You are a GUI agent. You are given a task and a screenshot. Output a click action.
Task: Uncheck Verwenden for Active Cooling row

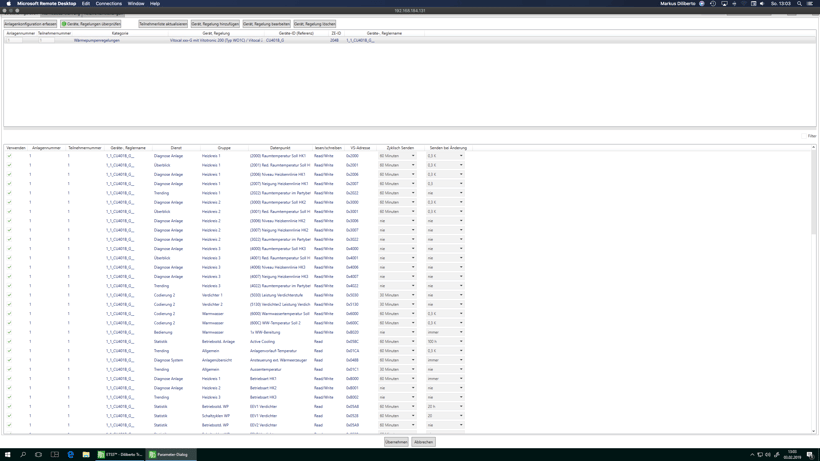(x=9, y=341)
